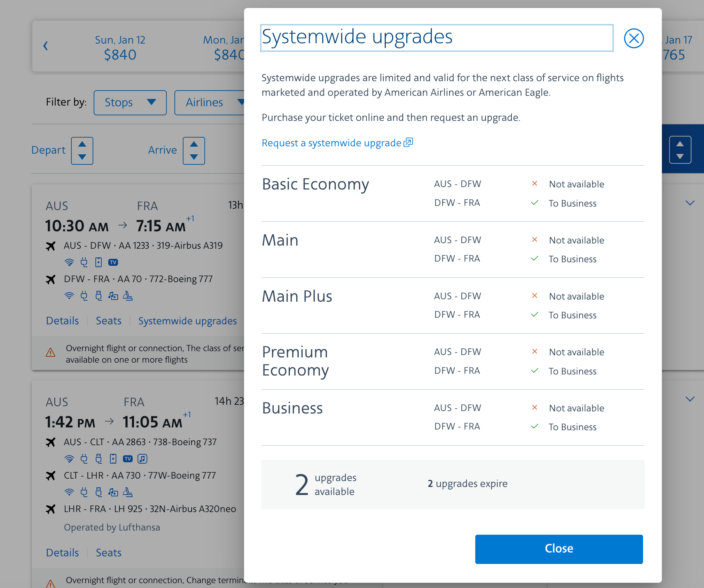Viewport: 704px width, 588px height.
Task: Click the lie-flat seat icon on AA 730
Action: click(128, 492)
